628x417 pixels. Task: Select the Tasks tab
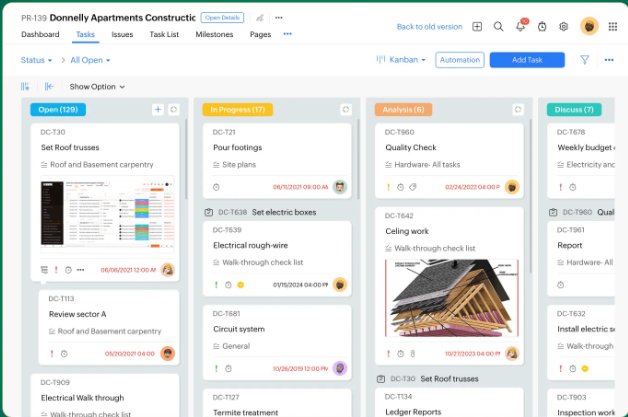tap(85, 34)
